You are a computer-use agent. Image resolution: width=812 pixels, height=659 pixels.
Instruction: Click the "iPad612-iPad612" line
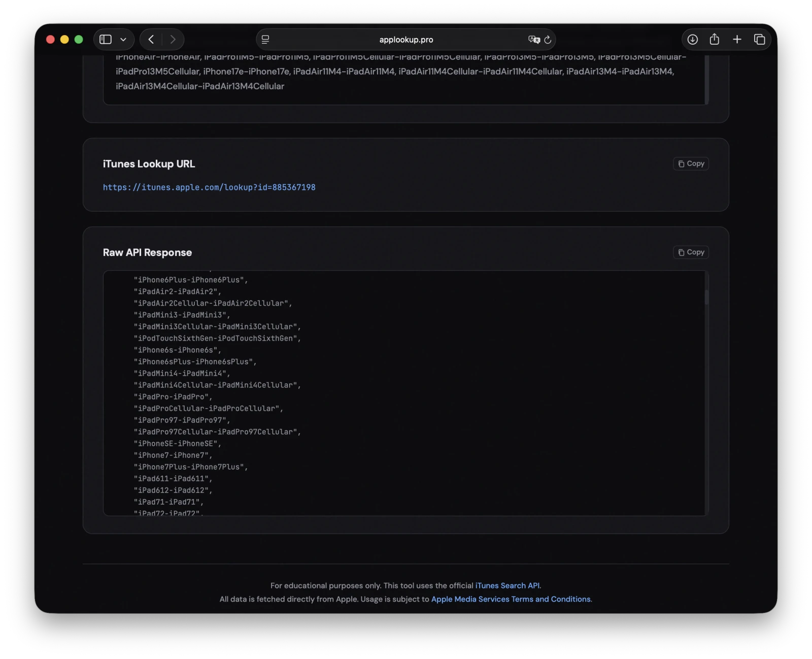(x=173, y=490)
